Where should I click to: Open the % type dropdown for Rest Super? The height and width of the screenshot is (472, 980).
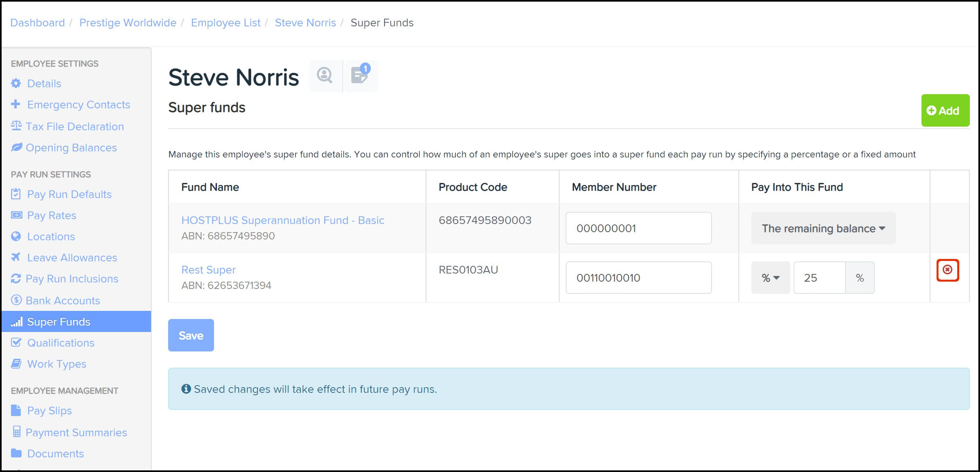point(770,278)
